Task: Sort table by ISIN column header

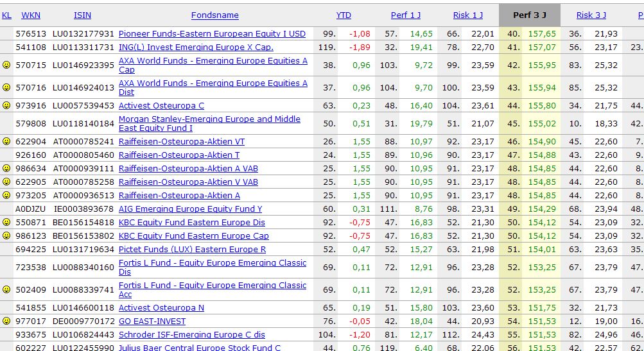Action: coord(83,15)
